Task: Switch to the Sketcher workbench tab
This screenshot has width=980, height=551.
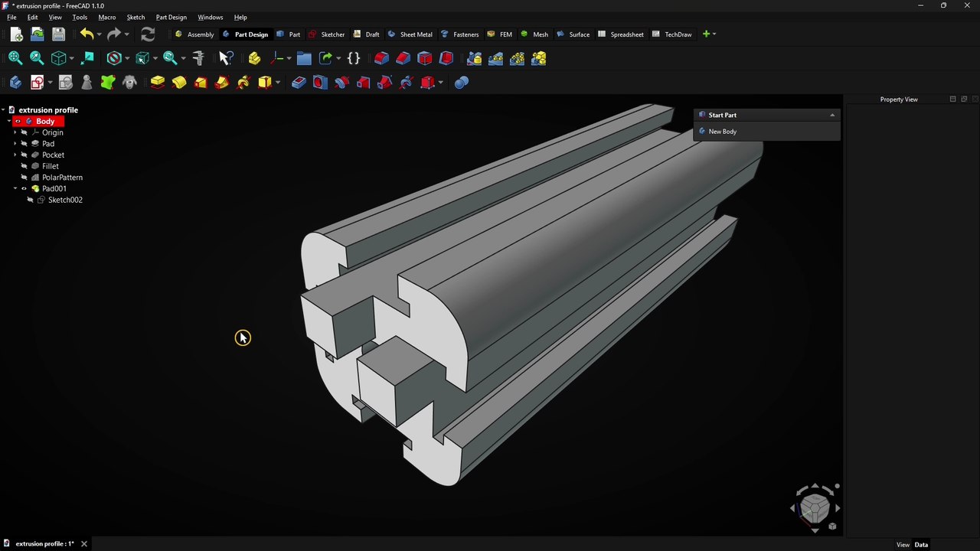Action: tap(327, 34)
